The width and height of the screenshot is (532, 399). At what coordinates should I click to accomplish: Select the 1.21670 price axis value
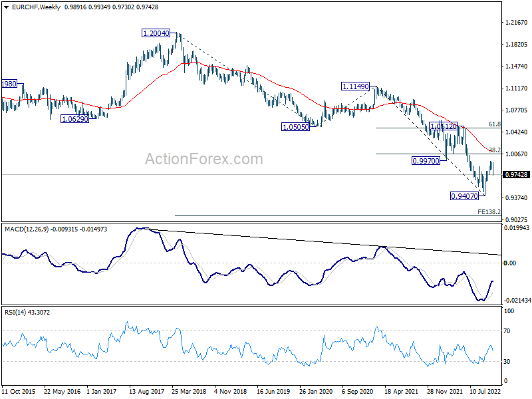(517, 23)
